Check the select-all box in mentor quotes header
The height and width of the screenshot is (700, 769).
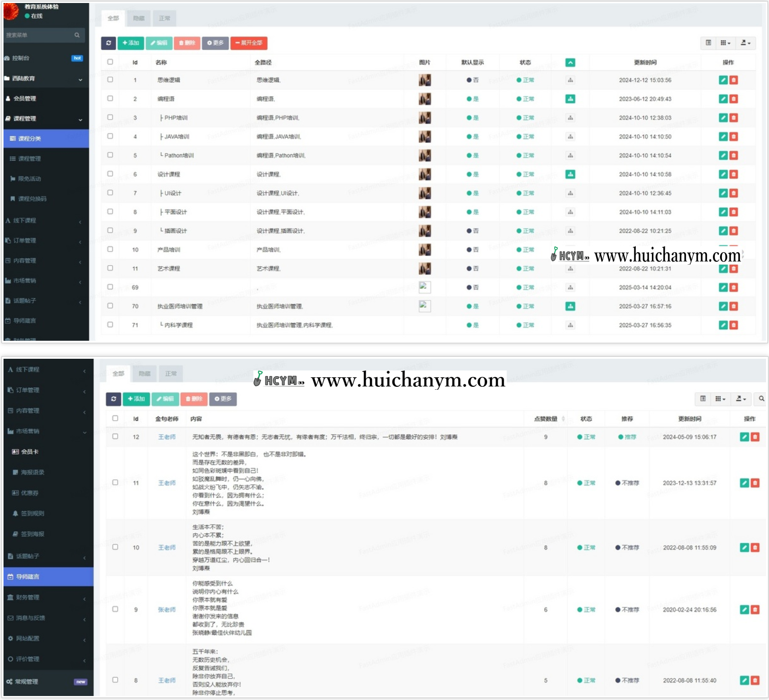point(115,418)
